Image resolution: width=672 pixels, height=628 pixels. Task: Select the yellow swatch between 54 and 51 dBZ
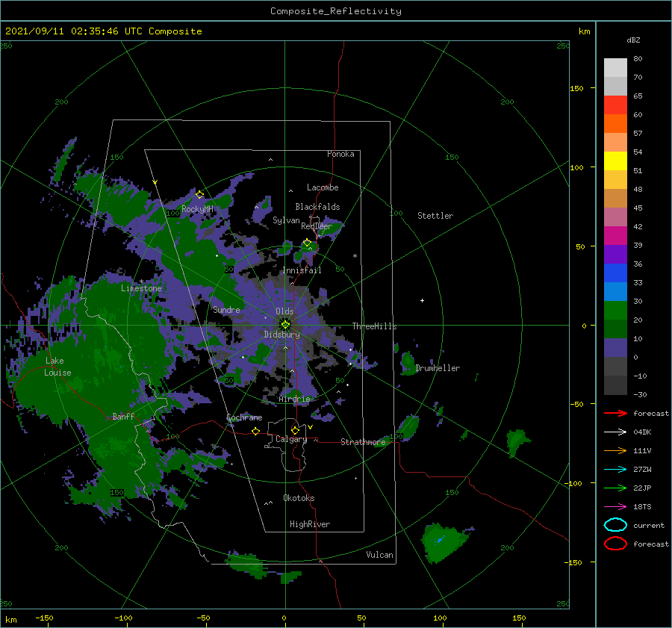[615, 161]
